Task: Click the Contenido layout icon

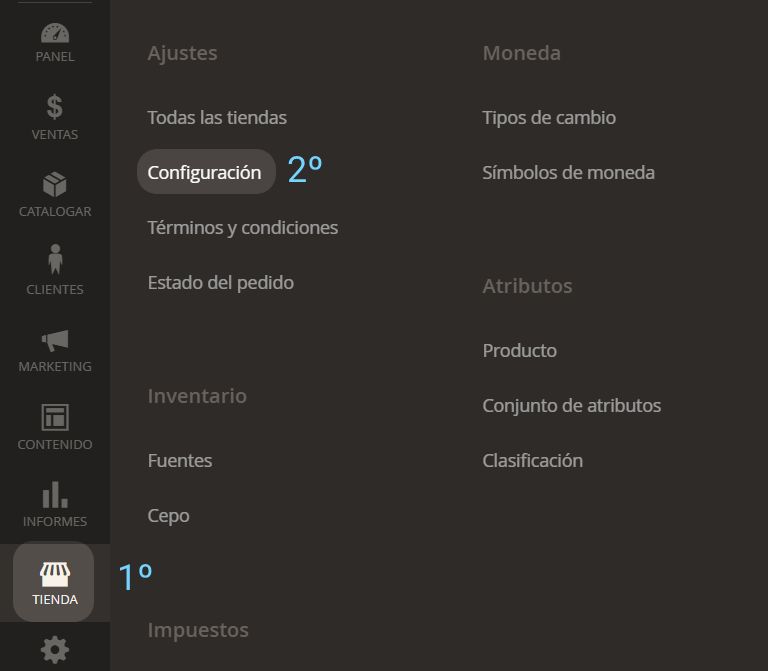Action: click(x=55, y=416)
